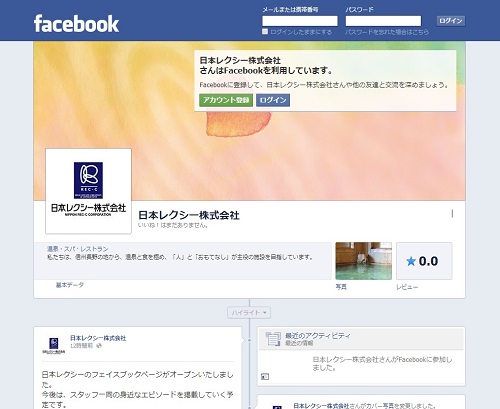Open the 写真 label link
The image size is (500, 409).
point(341,287)
